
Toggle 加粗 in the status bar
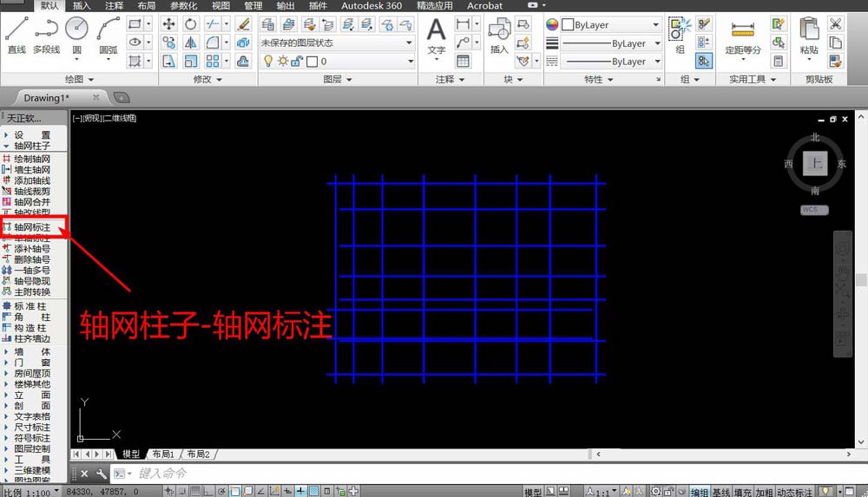click(764, 492)
